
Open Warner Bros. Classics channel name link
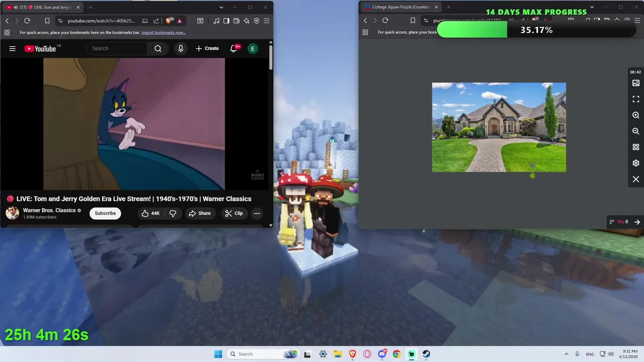click(49, 210)
